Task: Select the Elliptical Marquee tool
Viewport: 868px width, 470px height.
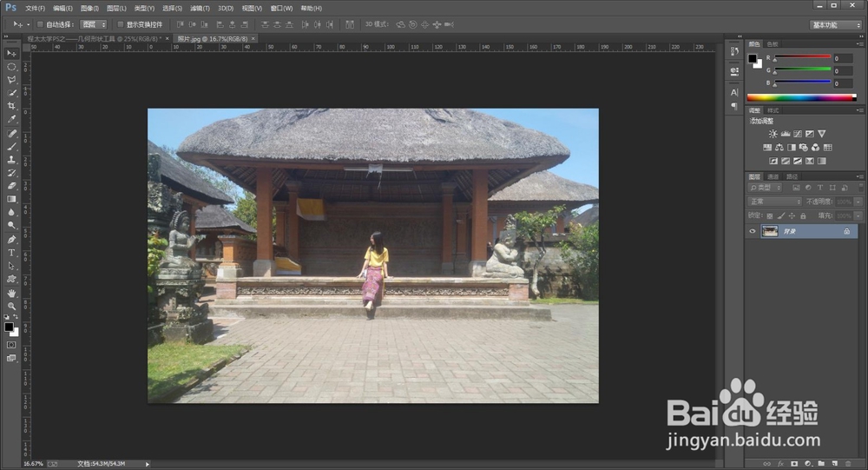Action: 11,67
